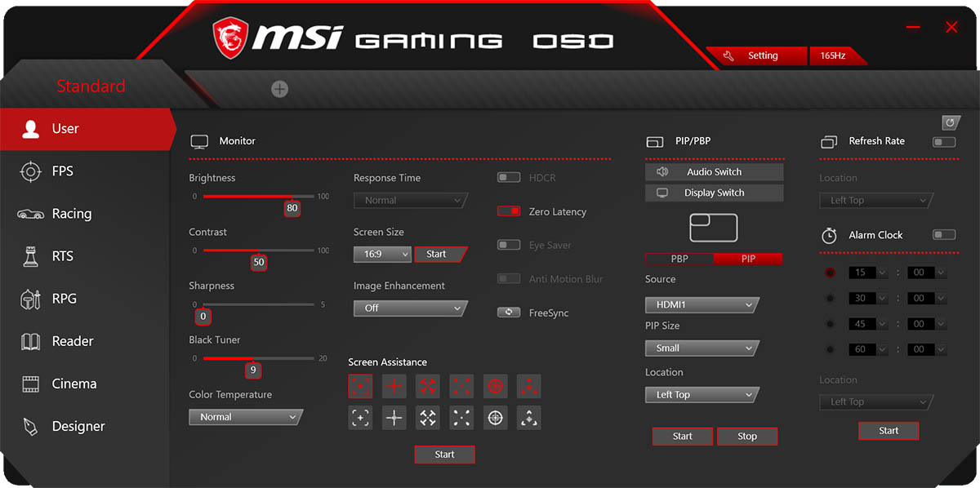Open the Response Time dropdown
This screenshot has width=980, height=488.
pyautogui.click(x=410, y=200)
